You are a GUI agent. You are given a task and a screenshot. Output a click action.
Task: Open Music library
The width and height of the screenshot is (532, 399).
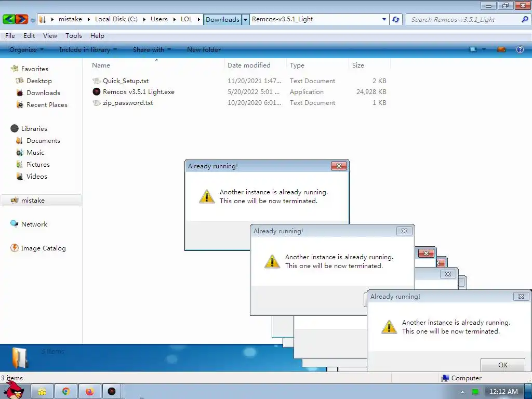point(35,153)
